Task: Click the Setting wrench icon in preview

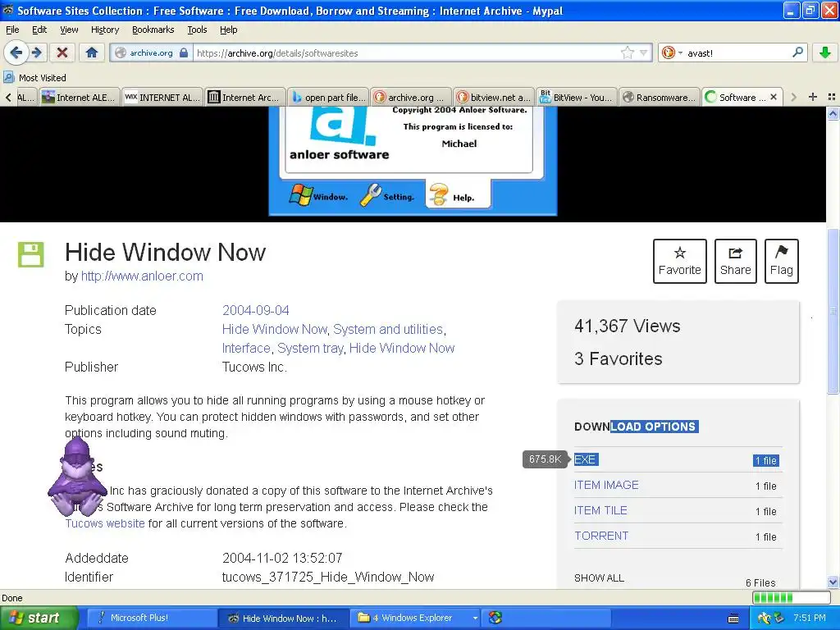Action: tap(371, 195)
